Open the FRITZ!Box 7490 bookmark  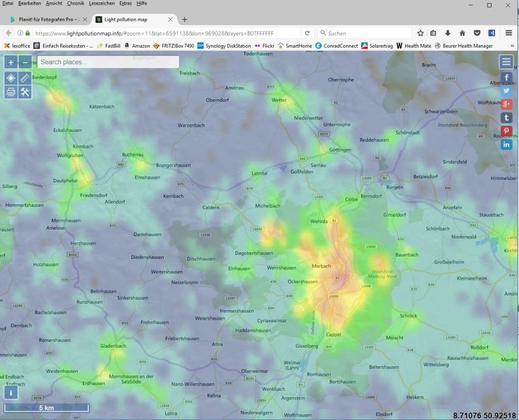click(x=174, y=46)
